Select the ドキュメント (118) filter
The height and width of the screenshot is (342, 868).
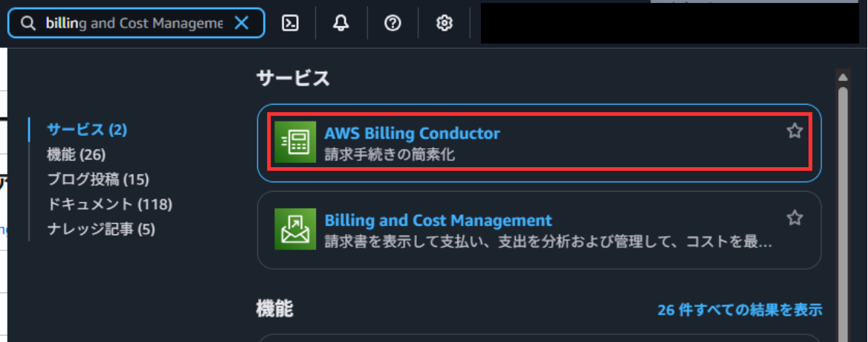pos(109,204)
